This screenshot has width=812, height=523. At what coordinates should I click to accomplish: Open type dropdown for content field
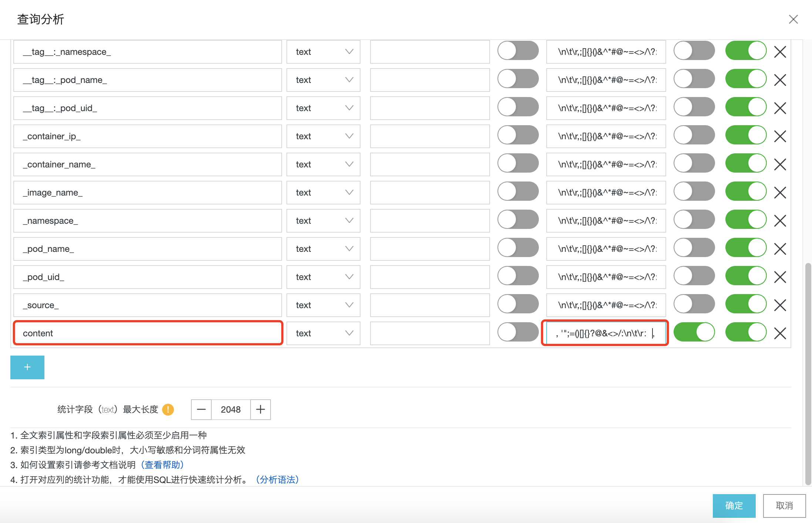coord(323,333)
